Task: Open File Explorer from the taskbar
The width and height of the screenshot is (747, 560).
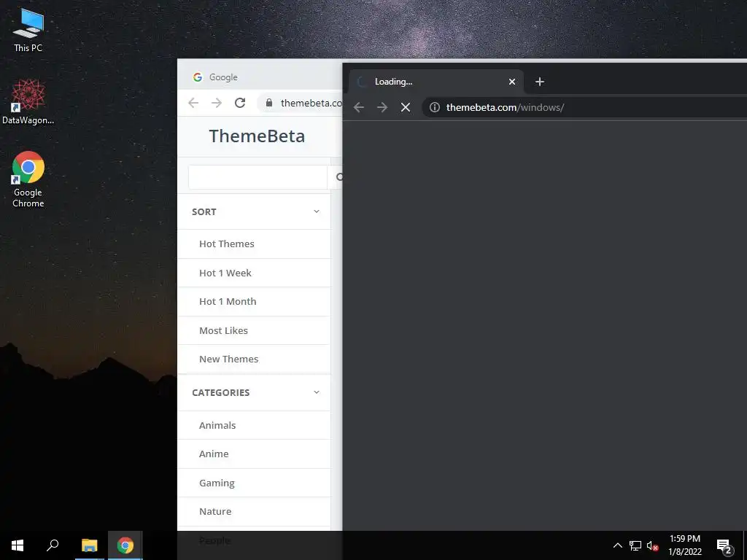Action: coord(89,545)
